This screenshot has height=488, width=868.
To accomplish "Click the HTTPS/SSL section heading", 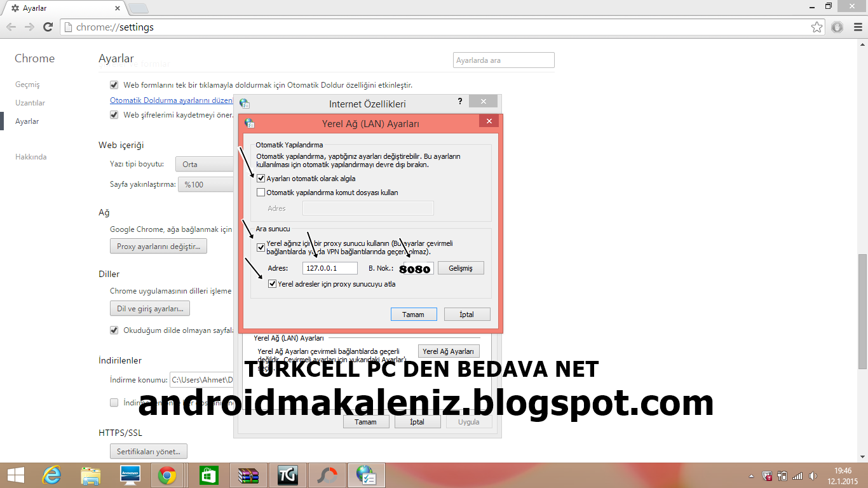I will tap(121, 433).
